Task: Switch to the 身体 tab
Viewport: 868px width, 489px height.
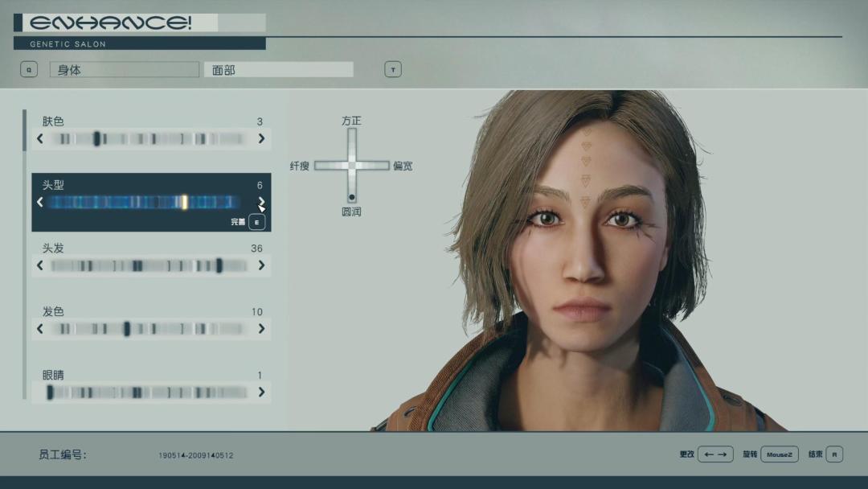Action: click(124, 70)
